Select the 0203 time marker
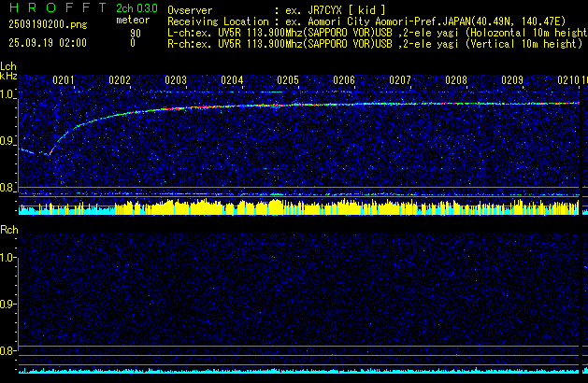 coord(176,80)
